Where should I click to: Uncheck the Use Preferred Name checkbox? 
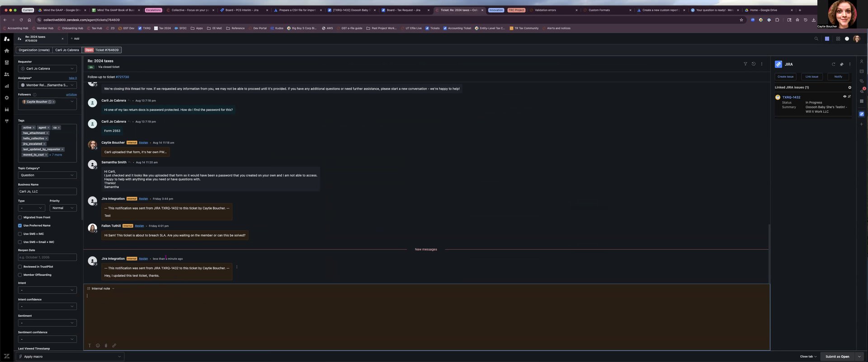(x=20, y=225)
